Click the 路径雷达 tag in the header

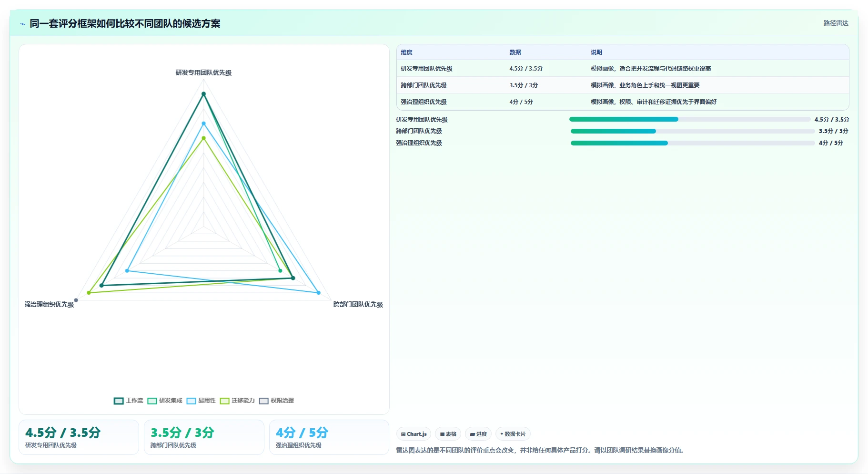click(x=836, y=23)
